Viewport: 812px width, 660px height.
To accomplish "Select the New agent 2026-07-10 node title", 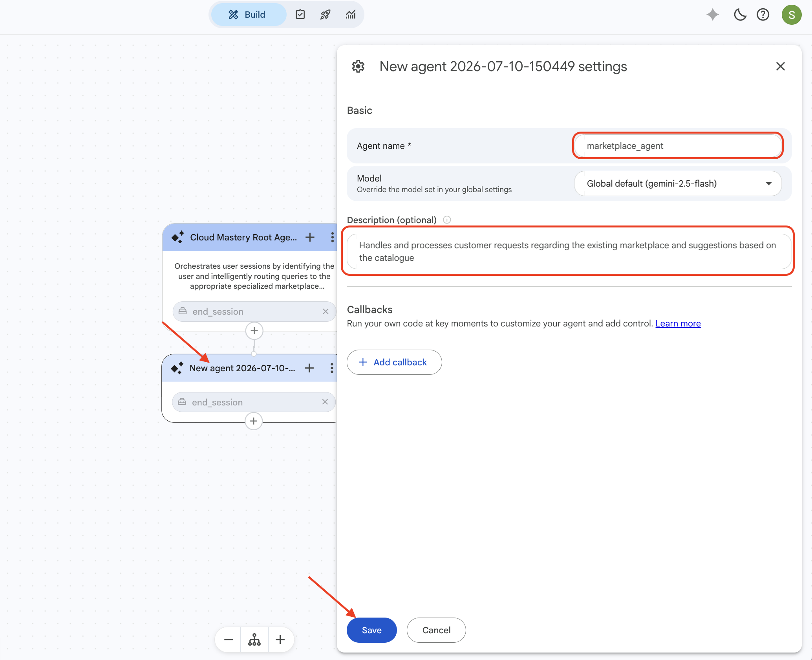I will coord(242,368).
